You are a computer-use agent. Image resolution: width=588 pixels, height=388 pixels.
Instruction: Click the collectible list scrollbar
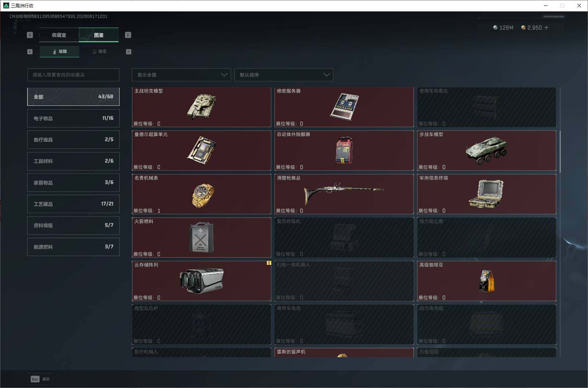560,151
